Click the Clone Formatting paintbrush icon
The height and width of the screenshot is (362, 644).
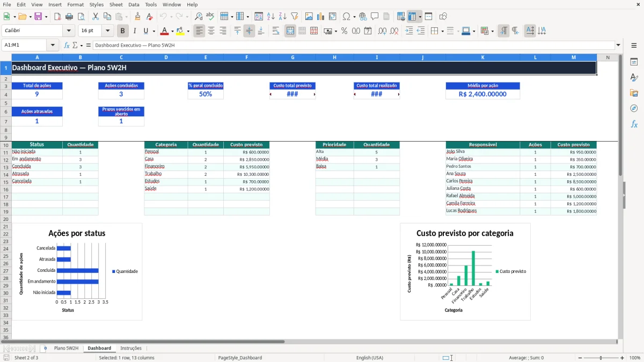[x=137, y=17]
